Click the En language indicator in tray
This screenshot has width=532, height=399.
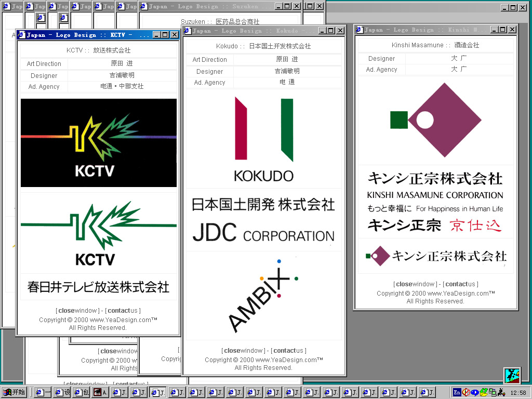click(457, 393)
